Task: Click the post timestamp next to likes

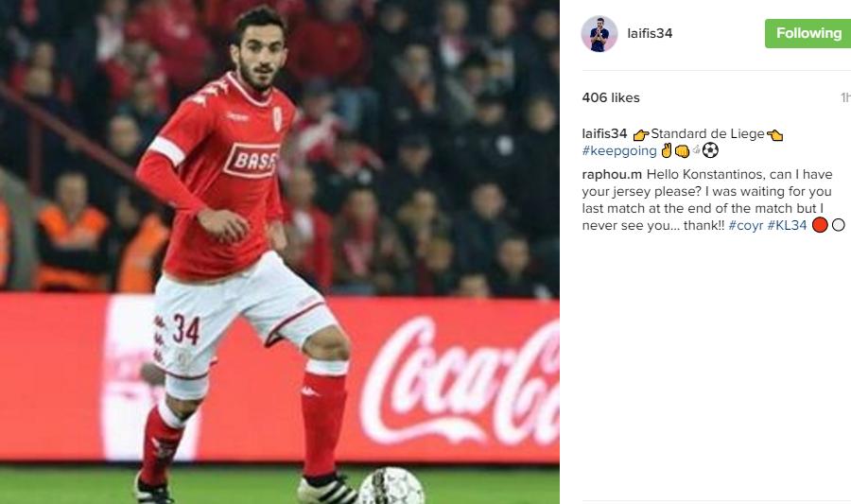Action: pyautogui.click(x=845, y=97)
